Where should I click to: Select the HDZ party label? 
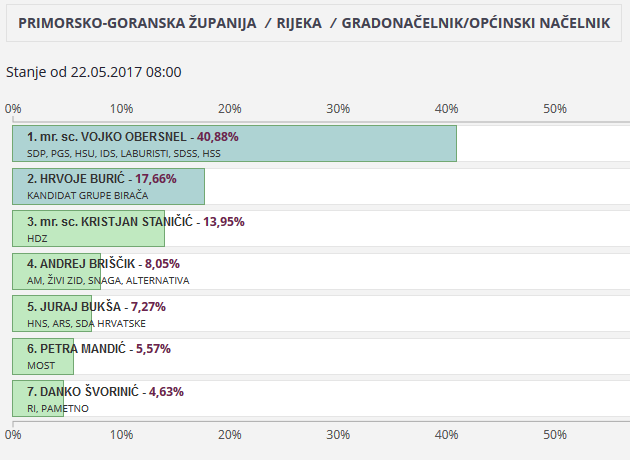click(x=37, y=239)
